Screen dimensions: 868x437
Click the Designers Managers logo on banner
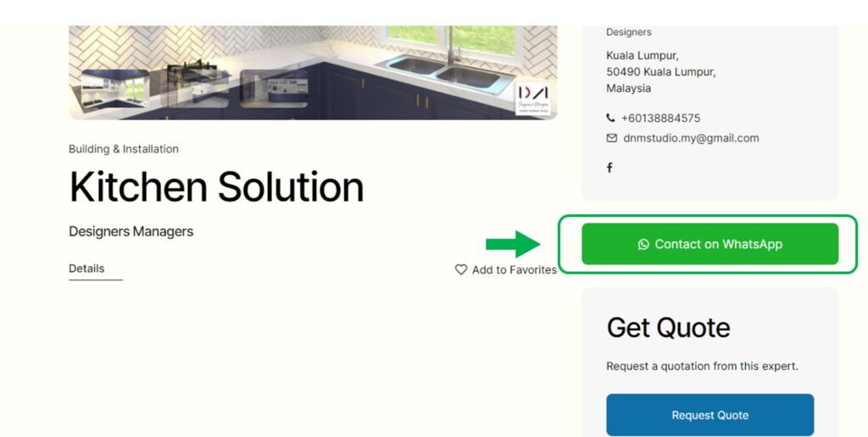pyautogui.click(x=533, y=98)
